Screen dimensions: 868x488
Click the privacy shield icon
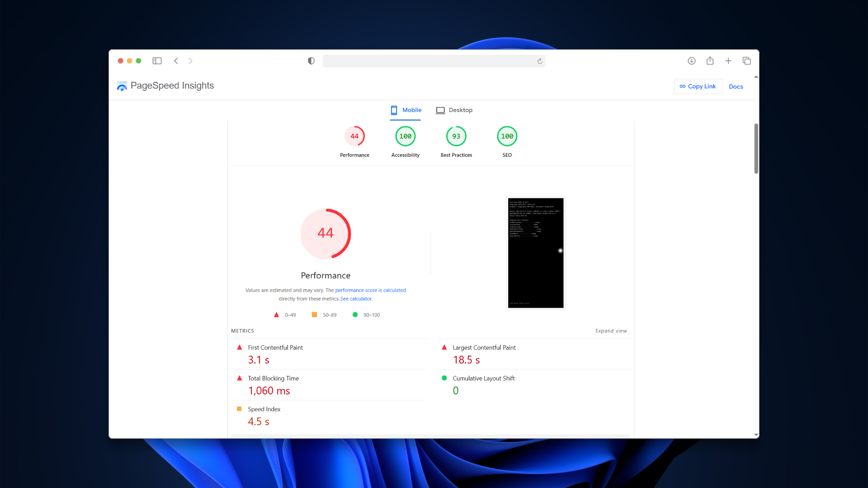coord(311,61)
